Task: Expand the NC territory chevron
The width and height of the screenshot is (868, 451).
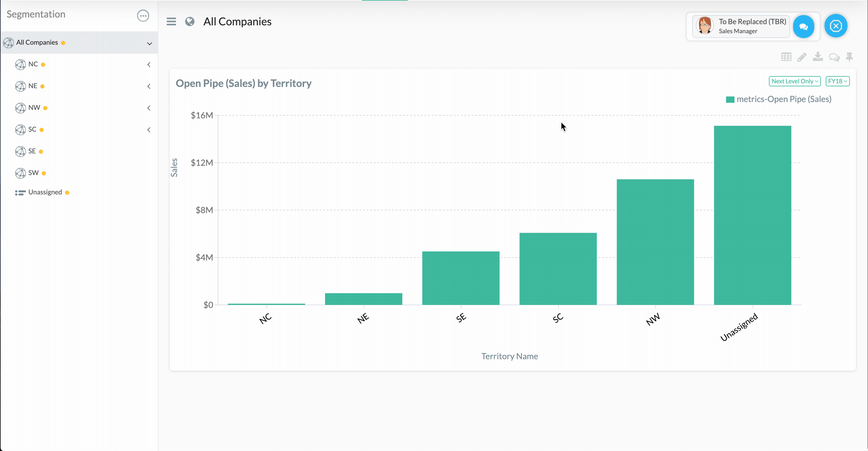Action: coord(149,64)
